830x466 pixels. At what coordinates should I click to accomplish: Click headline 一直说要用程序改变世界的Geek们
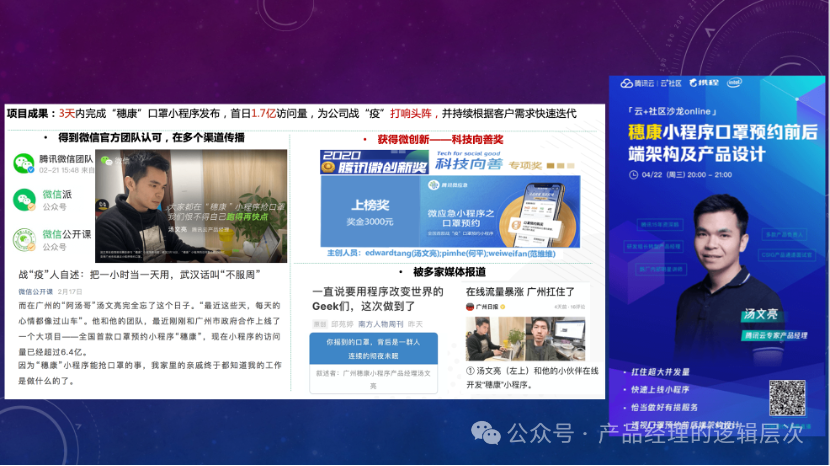point(378,299)
